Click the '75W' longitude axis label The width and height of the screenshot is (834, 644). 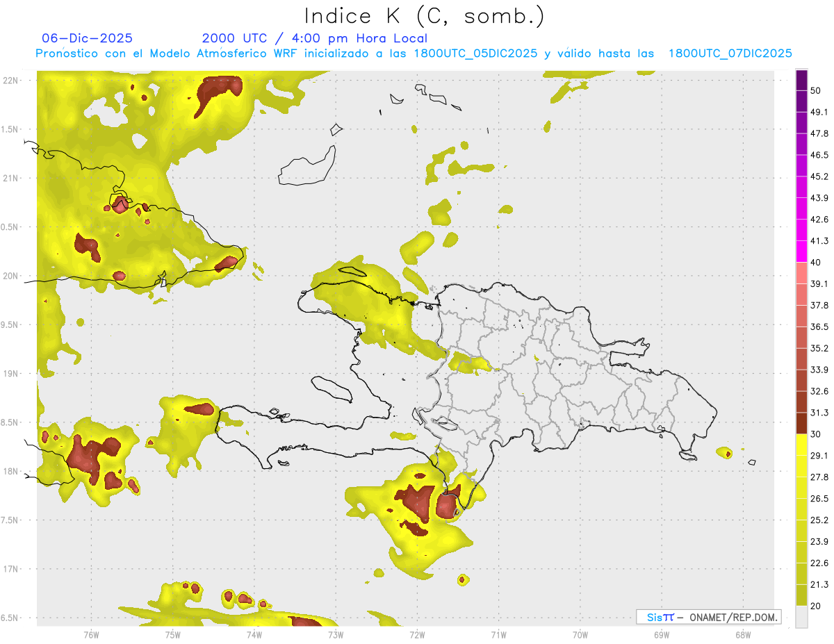(x=173, y=634)
